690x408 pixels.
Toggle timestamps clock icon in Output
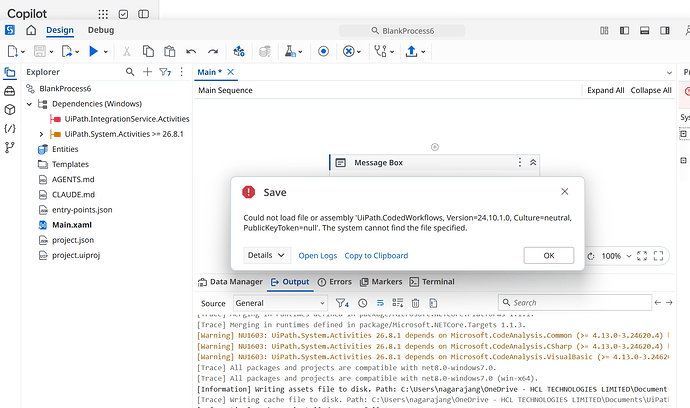pos(363,303)
